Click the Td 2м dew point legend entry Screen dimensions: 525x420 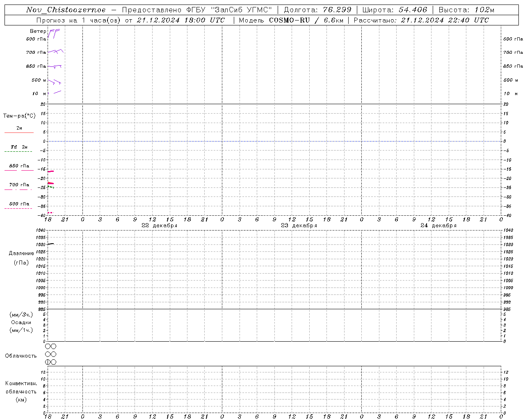(x=19, y=148)
